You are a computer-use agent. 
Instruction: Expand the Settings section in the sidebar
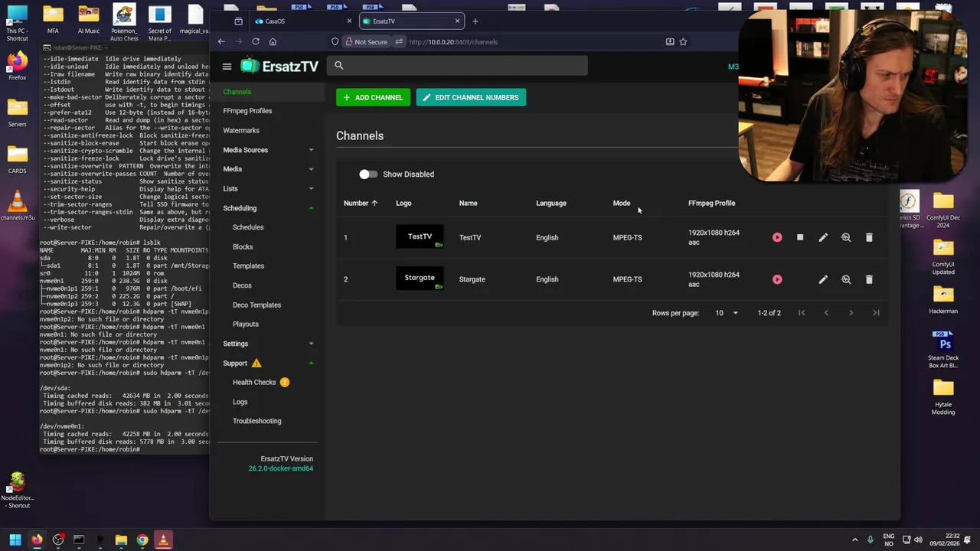(x=267, y=344)
